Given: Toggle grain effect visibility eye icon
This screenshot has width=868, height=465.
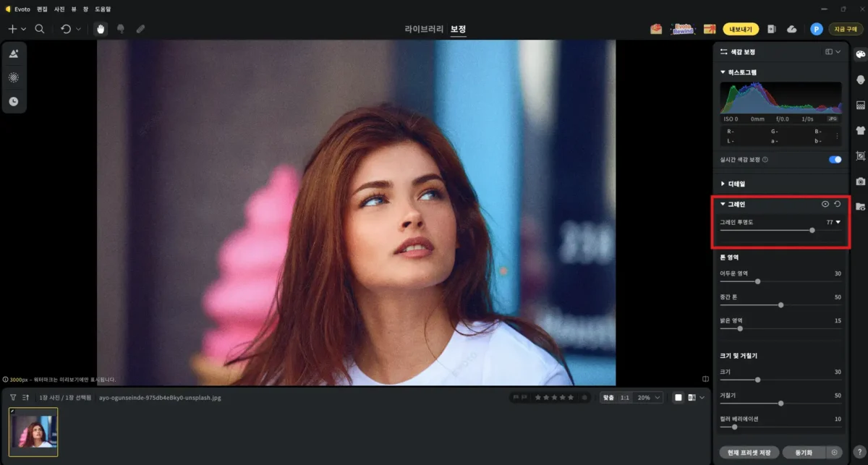Looking at the screenshot, I should (825, 204).
